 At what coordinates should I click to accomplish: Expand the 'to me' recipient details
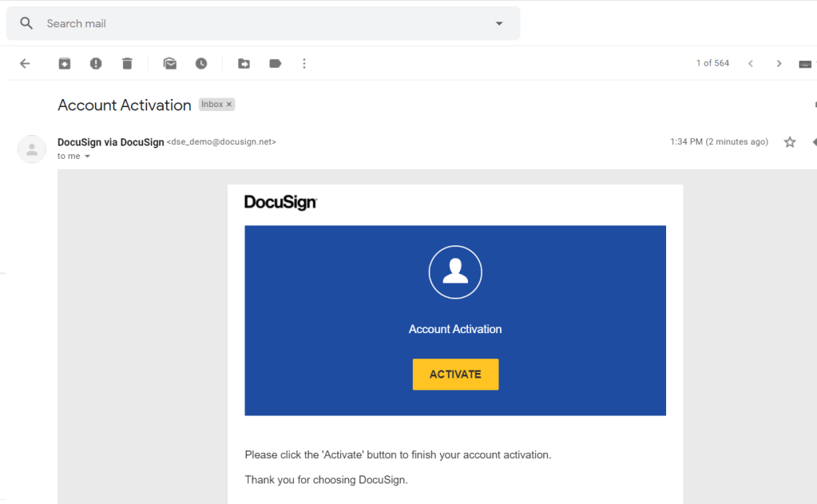point(88,157)
